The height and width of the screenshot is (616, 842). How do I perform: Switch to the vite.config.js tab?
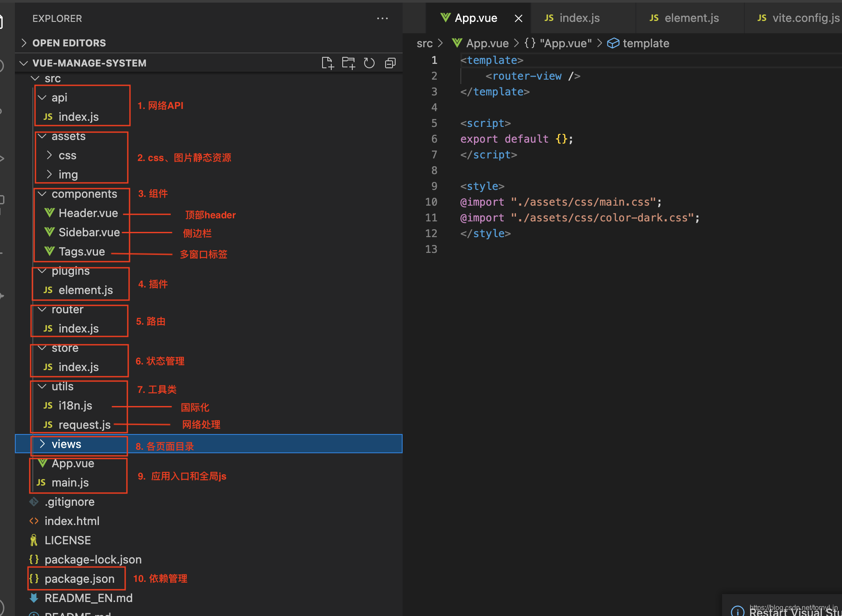(x=804, y=18)
